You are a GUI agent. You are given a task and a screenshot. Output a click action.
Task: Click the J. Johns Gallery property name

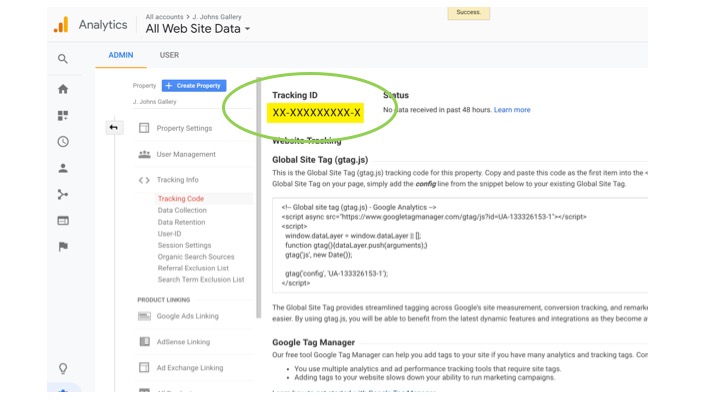pos(154,101)
